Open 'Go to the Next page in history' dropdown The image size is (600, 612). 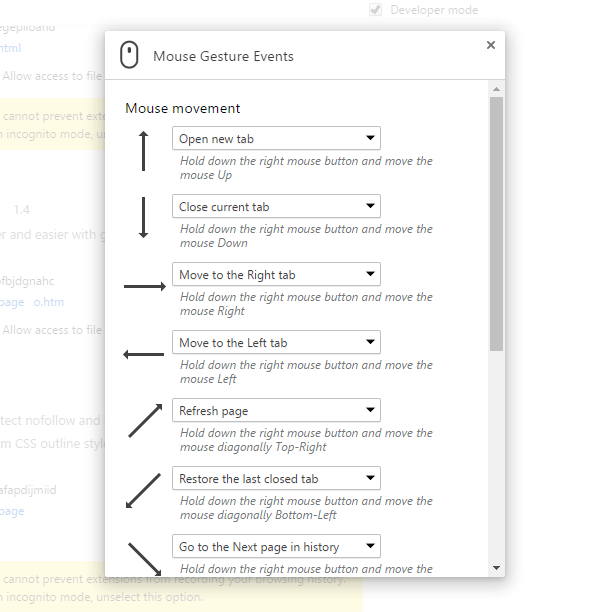pos(276,547)
